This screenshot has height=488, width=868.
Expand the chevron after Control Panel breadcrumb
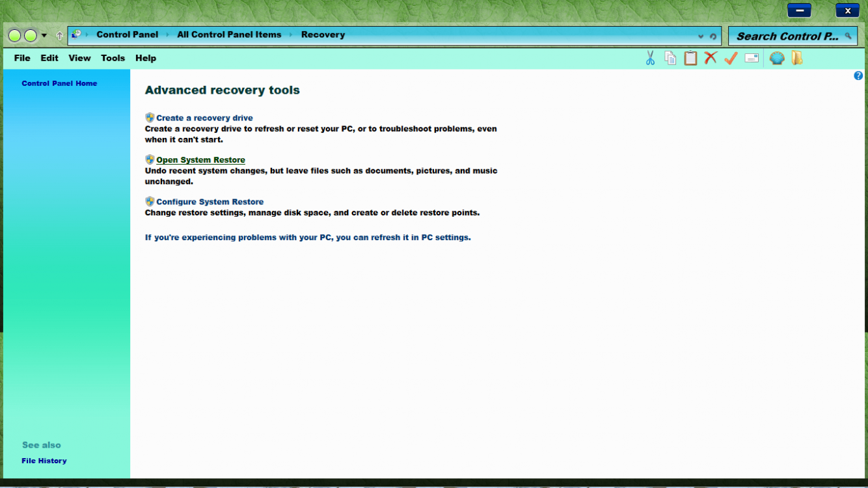point(167,34)
